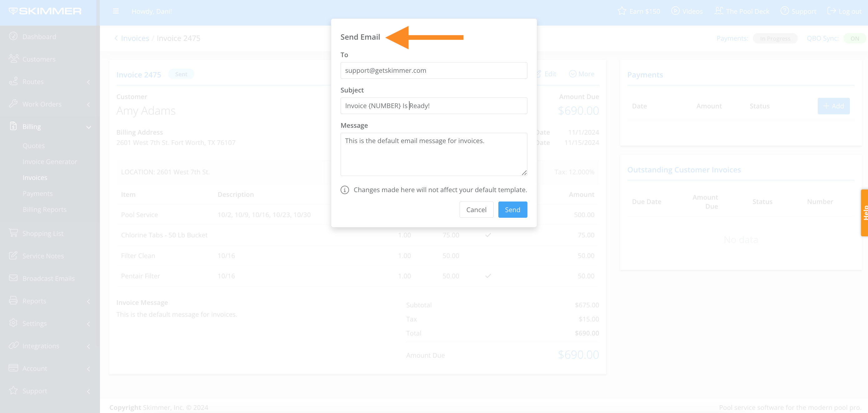Click the Billing document icon
The width and height of the screenshot is (868, 413).
(x=13, y=126)
